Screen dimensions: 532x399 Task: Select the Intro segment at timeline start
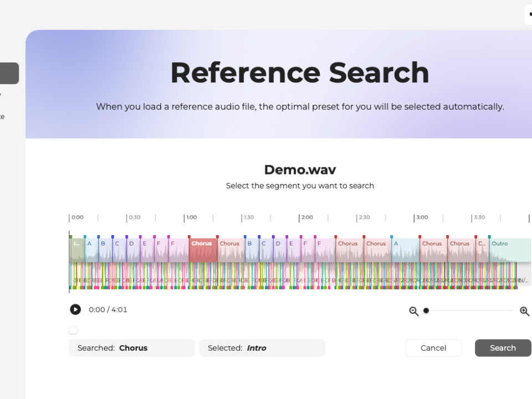coord(77,250)
